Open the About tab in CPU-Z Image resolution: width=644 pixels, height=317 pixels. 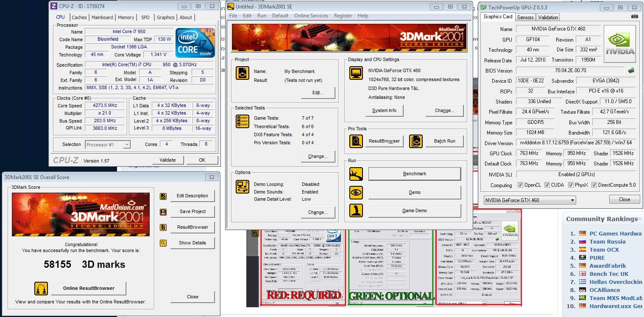186,17
